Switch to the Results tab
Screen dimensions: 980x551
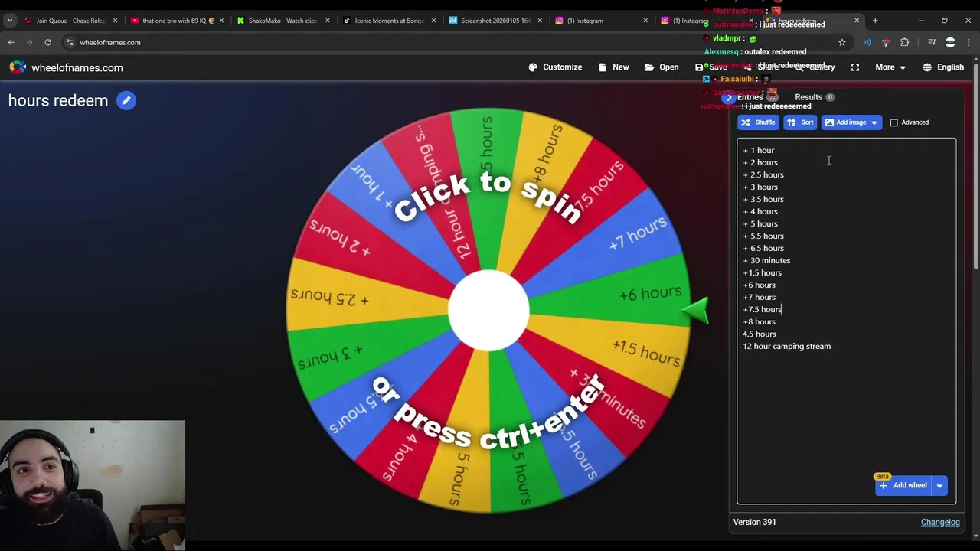point(814,97)
